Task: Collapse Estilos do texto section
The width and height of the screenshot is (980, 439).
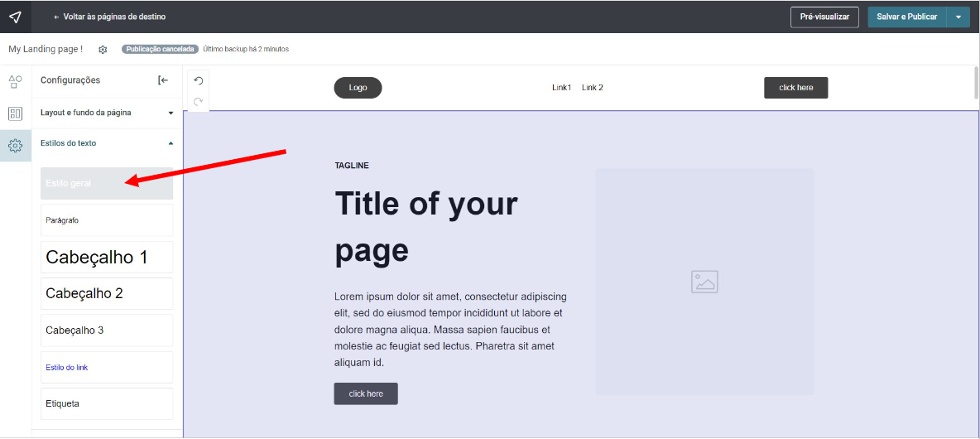Action: click(x=107, y=143)
